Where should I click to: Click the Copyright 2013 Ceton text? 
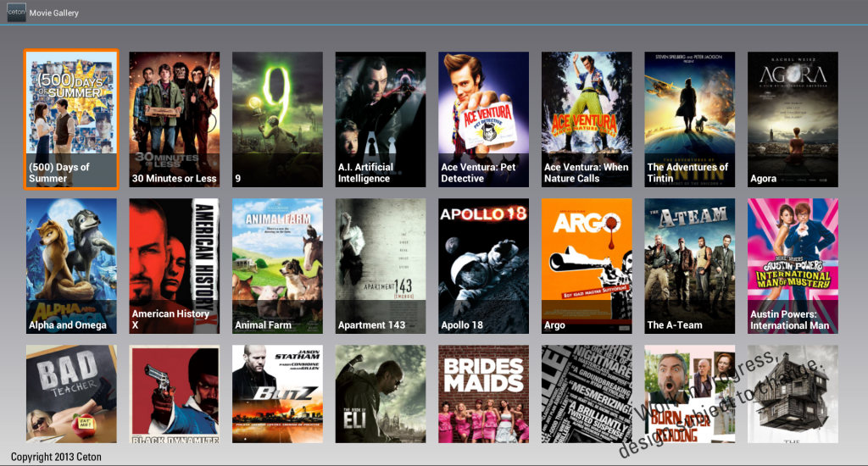56,457
